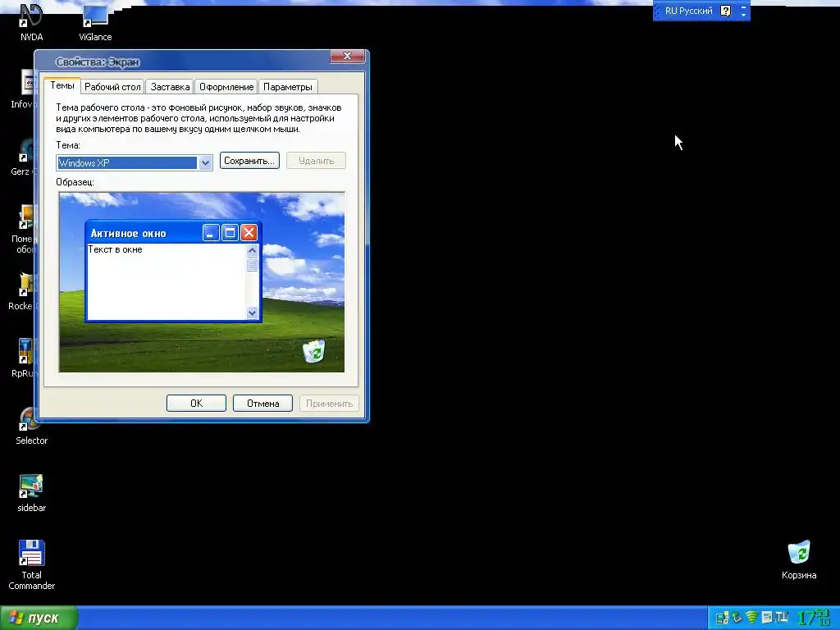Switch to the Заставка tab
The width and height of the screenshot is (840, 630).
click(170, 87)
